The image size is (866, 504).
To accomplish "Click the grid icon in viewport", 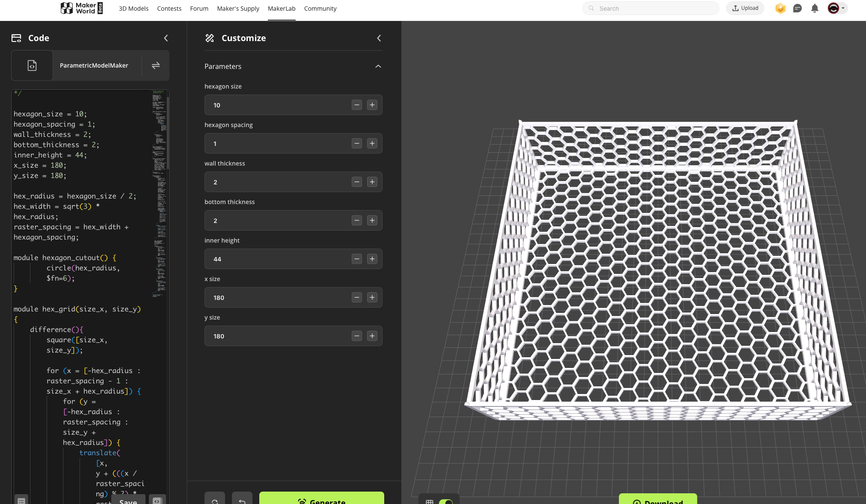I will click(x=430, y=501).
